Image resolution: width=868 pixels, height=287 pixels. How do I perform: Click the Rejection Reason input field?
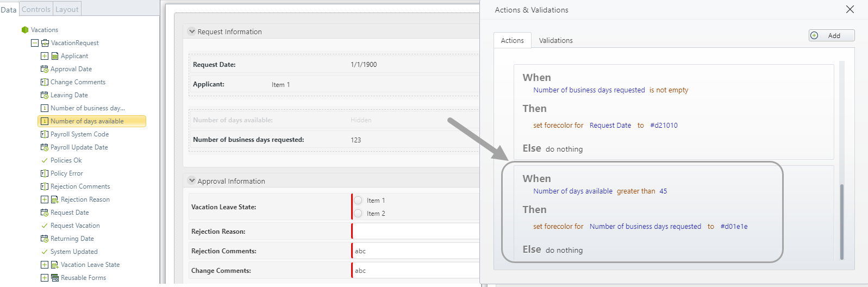tap(416, 231)
